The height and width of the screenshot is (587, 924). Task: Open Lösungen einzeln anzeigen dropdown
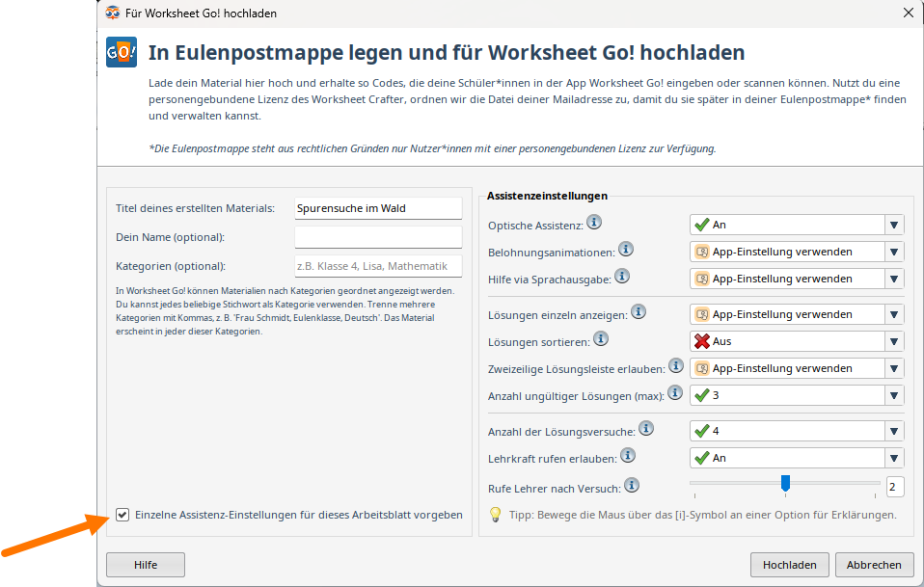797,314
